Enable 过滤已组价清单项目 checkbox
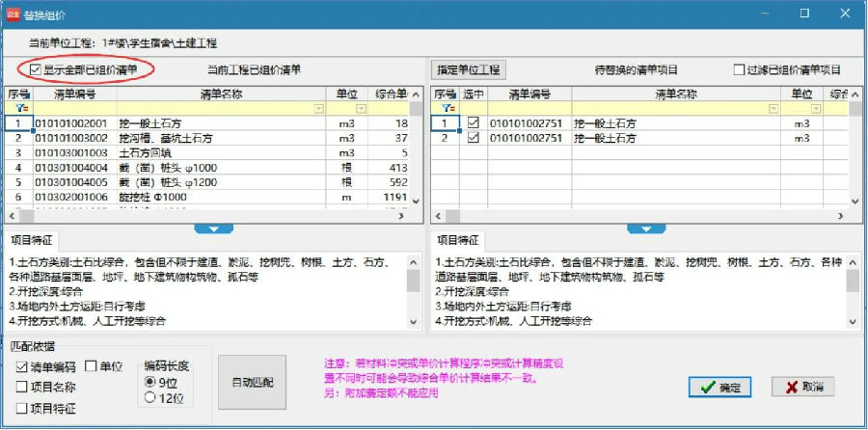The height and width of the screenshot is (430, 868). [x=740, y=70]
